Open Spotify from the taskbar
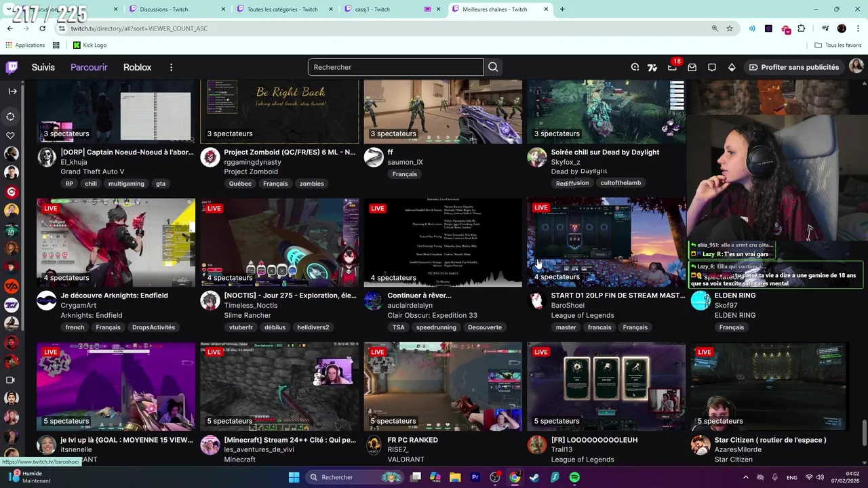Screen dimensions: 868x488 pyautogui.click(x=574, y=477)
